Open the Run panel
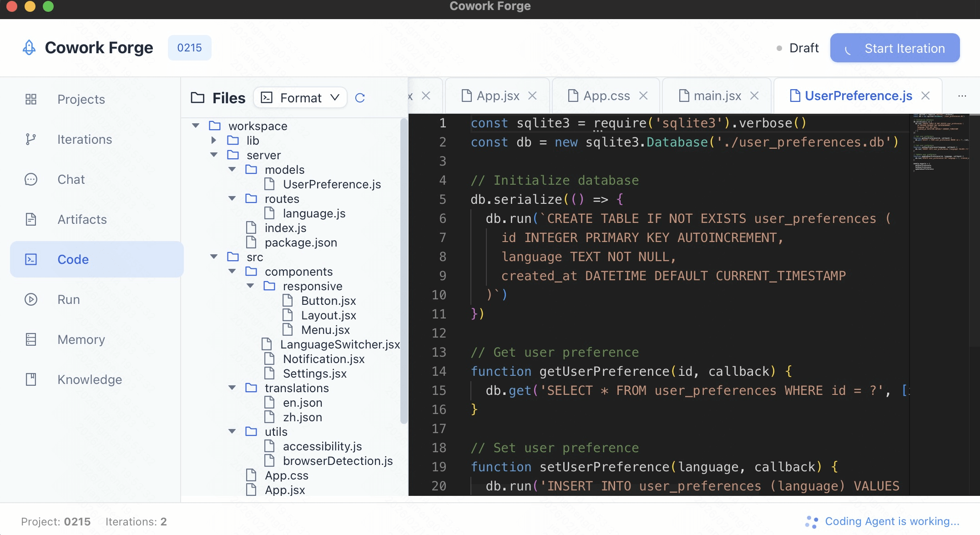The image size is (980, 535). pos(68,299)
